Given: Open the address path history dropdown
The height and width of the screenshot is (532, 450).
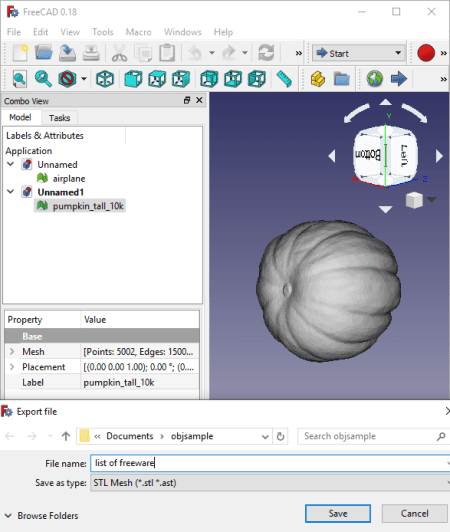Looking at the screenshot, I should [265, 437].
